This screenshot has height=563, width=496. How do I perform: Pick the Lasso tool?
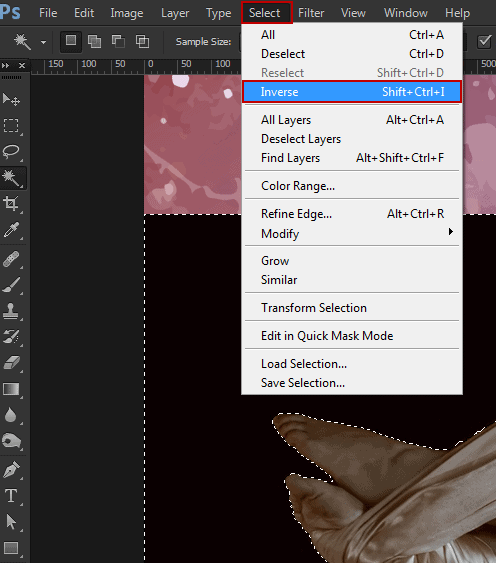point(11,152)
